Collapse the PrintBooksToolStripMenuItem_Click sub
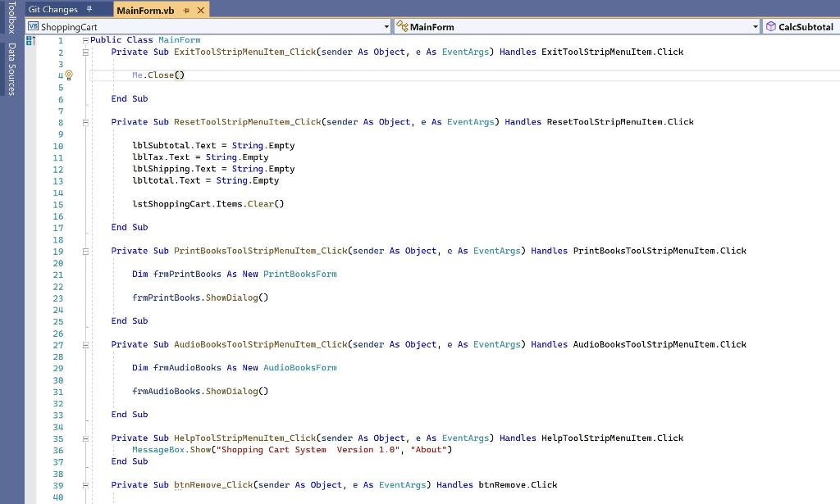 tap(85, 252)
